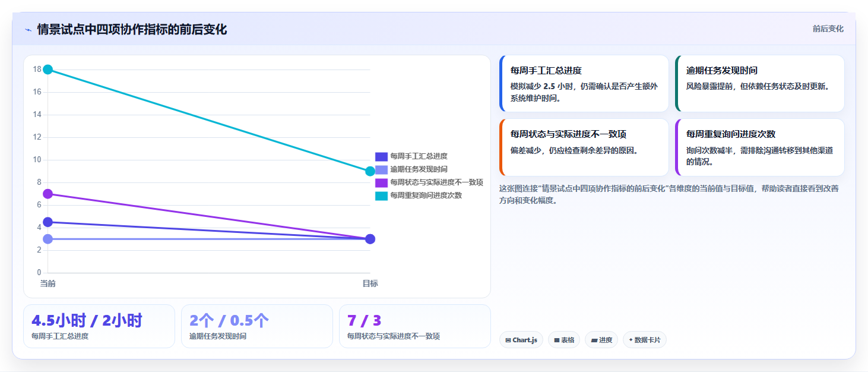Click the y-axis tick label 18

[x=37, y=70]
